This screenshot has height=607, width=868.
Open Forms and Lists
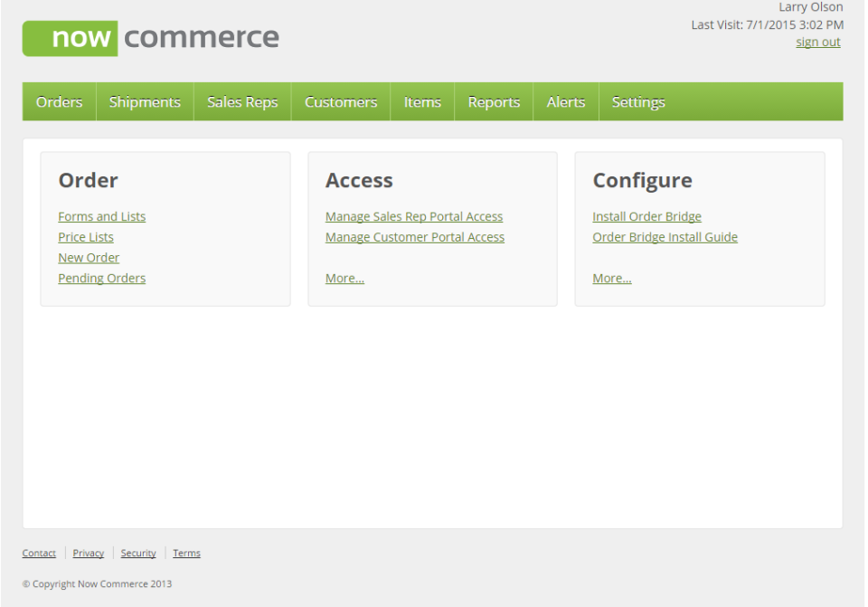click(x=101, y=216)
